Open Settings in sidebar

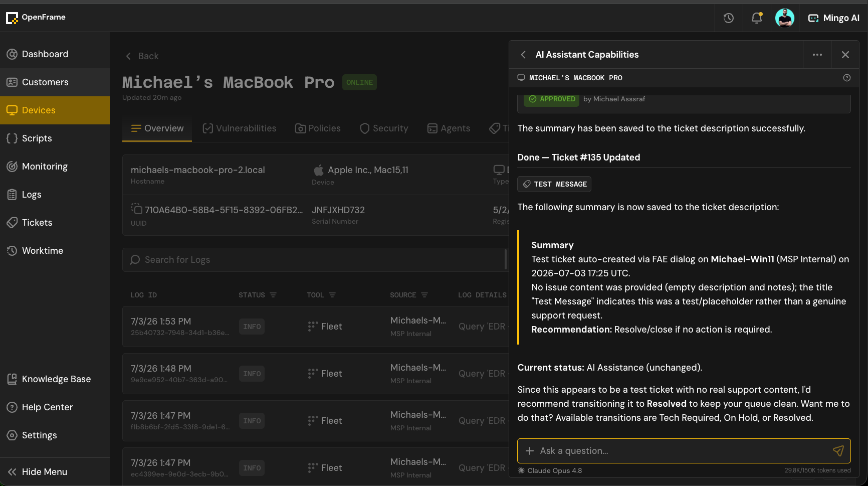click(x=55, y=435)
